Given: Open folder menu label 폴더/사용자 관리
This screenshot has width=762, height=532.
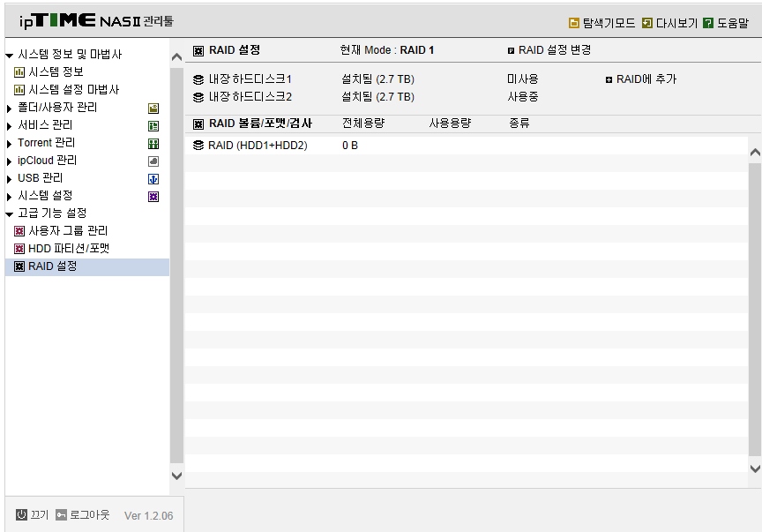Looking at the screenshot, I should pyautogui.click(x=57, y=107).
